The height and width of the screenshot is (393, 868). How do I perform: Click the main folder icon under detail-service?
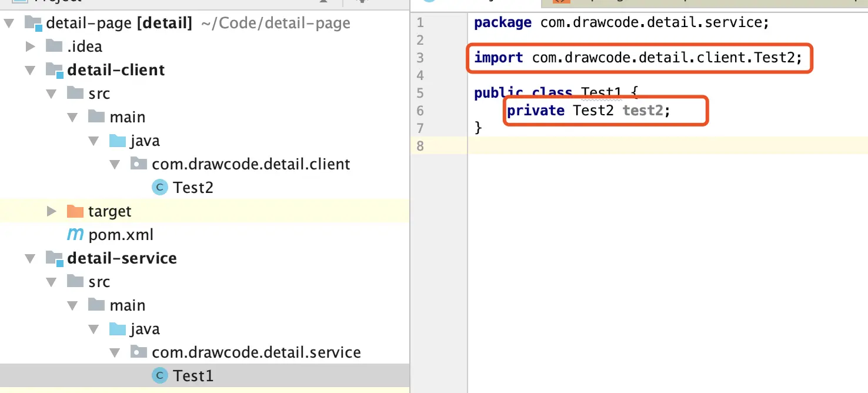click(96, 305)
